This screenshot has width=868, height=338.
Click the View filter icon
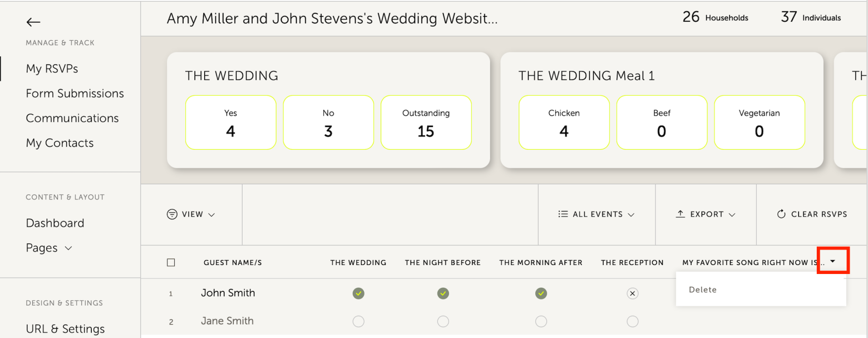[172, 214]
